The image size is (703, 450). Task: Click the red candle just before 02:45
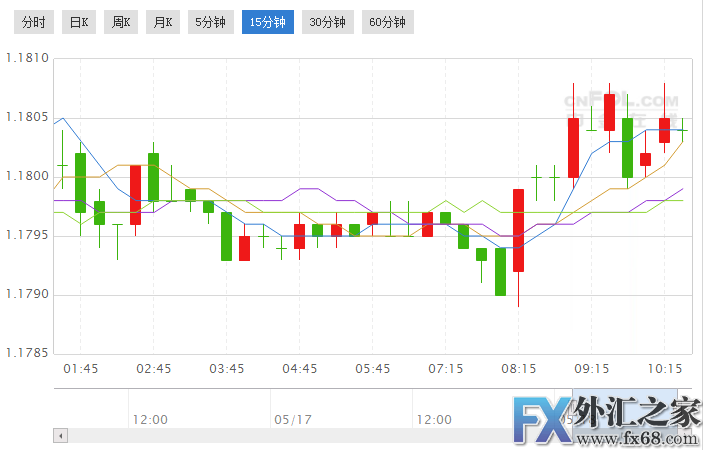tap(135, 195)
